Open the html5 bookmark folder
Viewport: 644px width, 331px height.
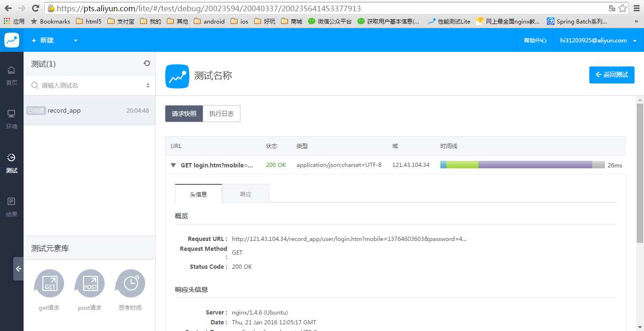pos(88,21)
